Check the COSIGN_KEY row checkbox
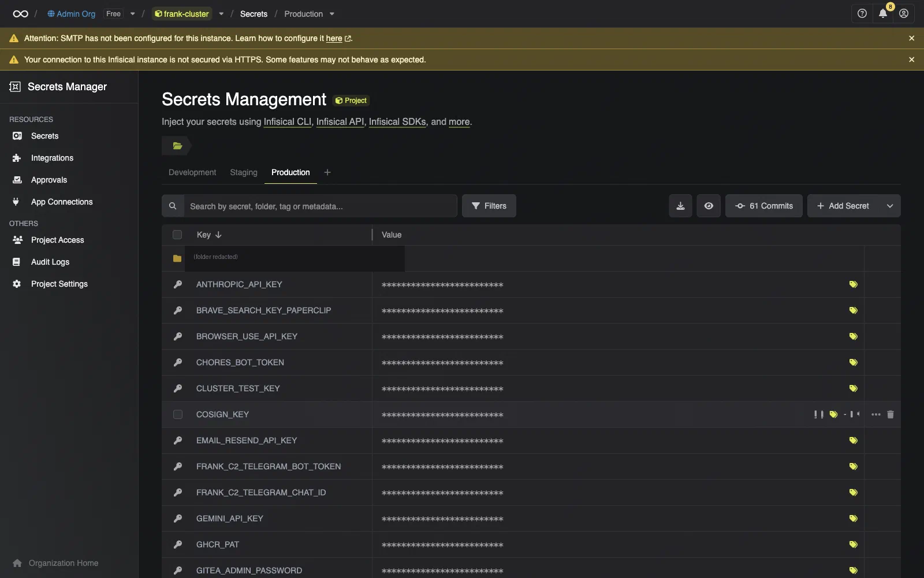The image size is (924, 578). (x=178, y=414)
